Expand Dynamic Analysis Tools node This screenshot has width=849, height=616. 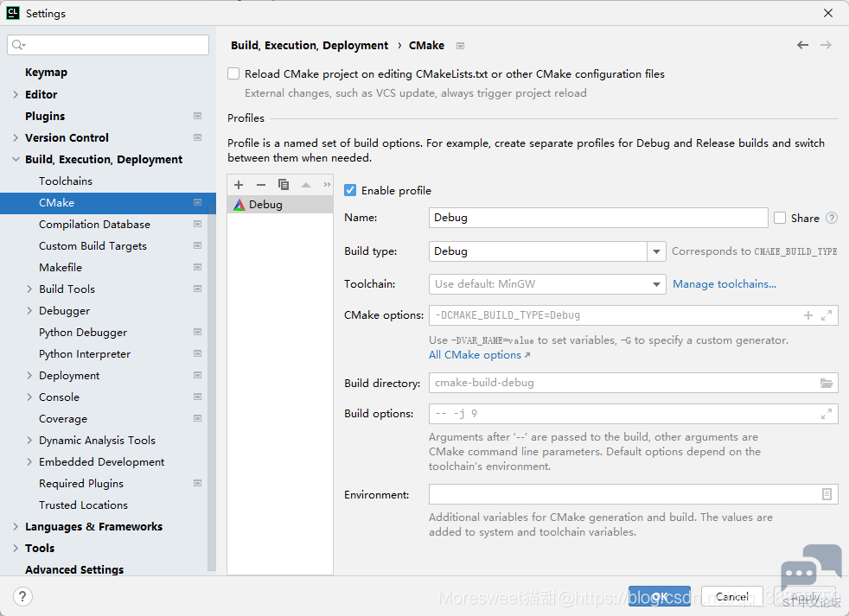click(29, 440)
